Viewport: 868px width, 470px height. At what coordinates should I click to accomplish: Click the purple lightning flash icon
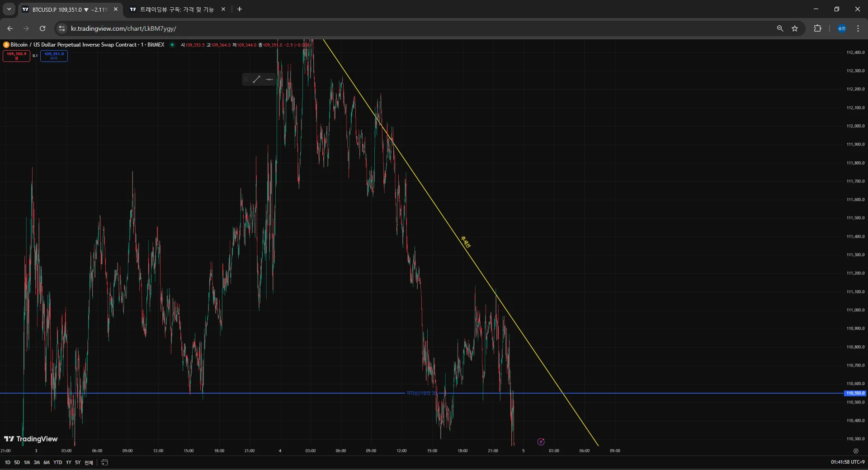coord(541,442)
